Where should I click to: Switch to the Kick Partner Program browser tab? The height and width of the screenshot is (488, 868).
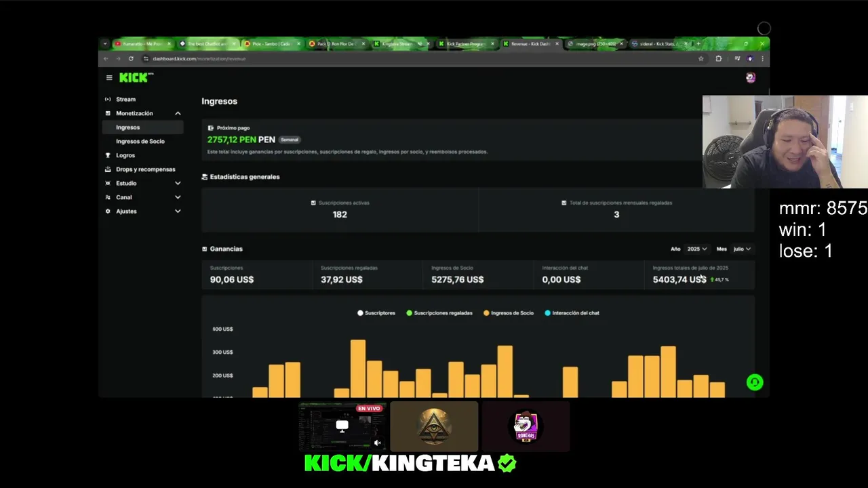click(466, 44)
